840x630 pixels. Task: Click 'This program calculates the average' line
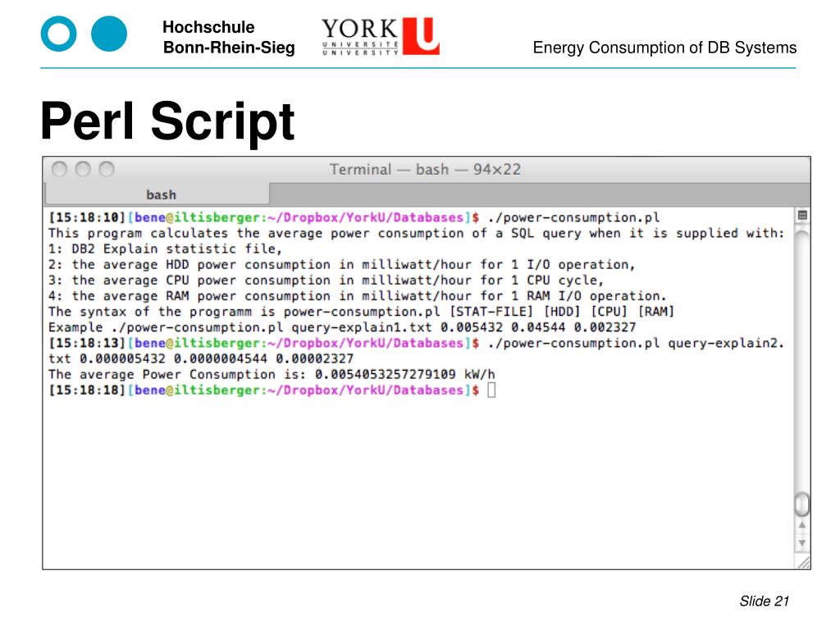pos(416,233)
